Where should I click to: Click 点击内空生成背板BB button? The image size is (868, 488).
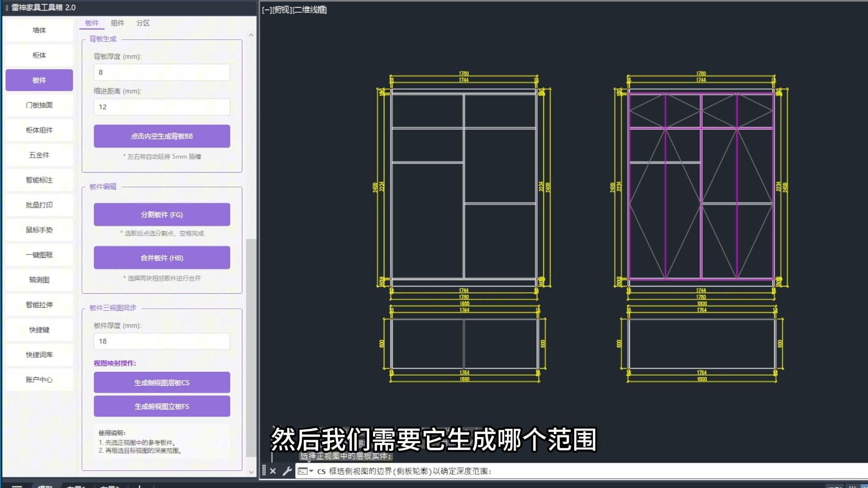[162, 136]
